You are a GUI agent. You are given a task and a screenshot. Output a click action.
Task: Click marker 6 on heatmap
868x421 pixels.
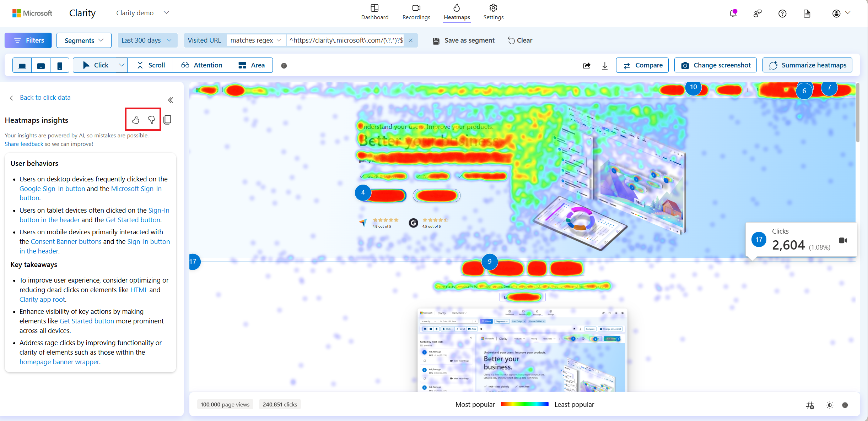(x=804, y=91)
